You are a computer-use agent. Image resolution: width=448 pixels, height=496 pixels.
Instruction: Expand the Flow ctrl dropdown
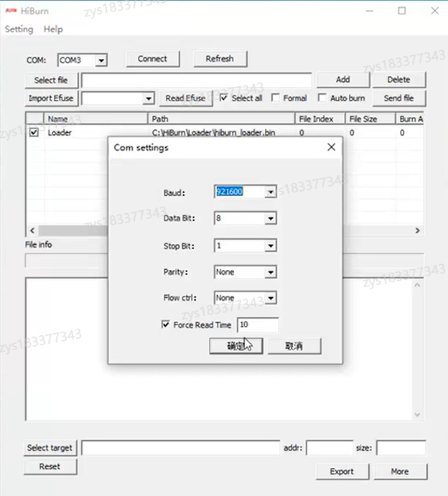270,298
